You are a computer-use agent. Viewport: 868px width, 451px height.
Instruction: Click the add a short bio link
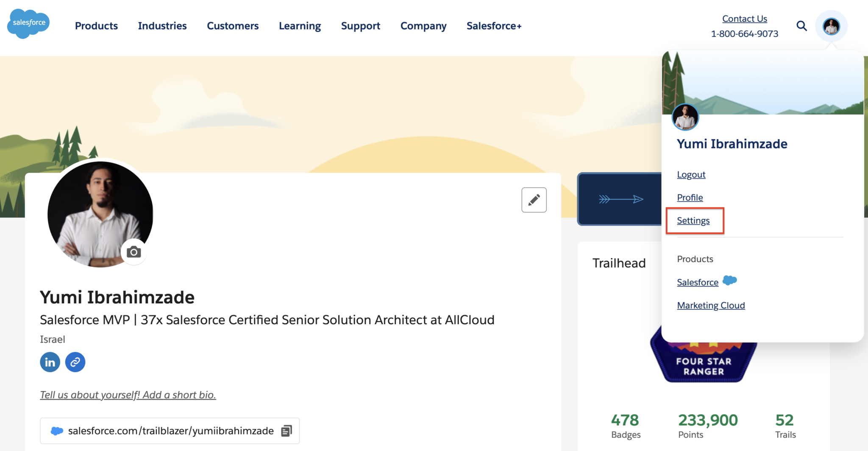pos(128,395)
